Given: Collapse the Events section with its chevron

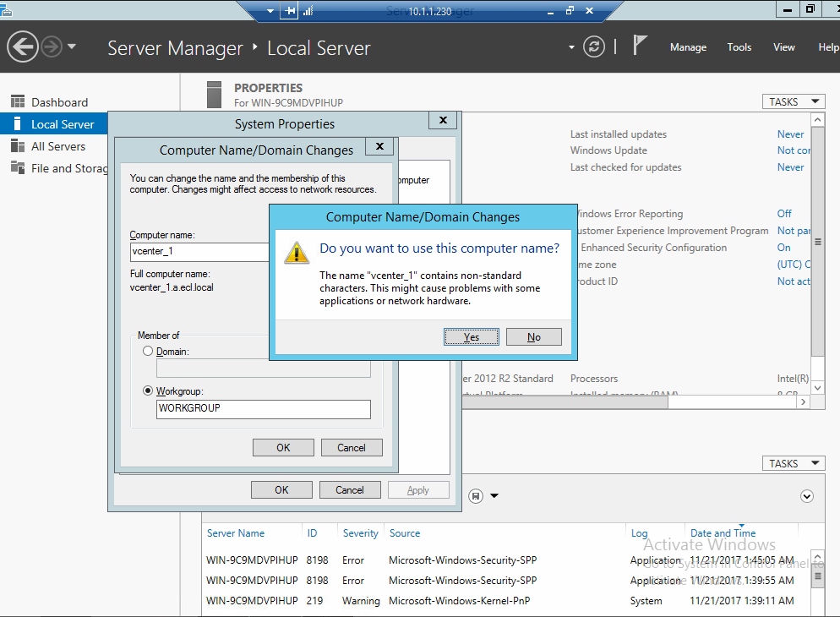Looking at the screenshot, I should click(806, 496).
